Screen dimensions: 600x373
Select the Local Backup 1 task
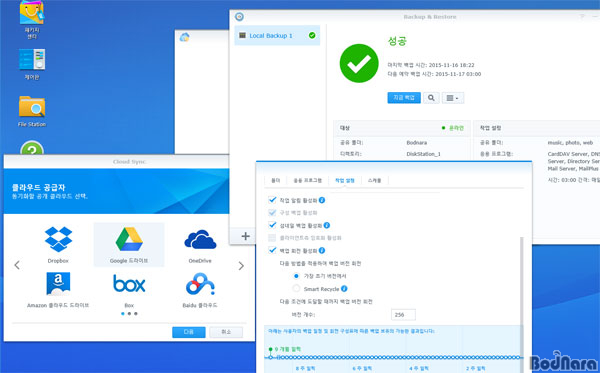click(x=277, y=36)
